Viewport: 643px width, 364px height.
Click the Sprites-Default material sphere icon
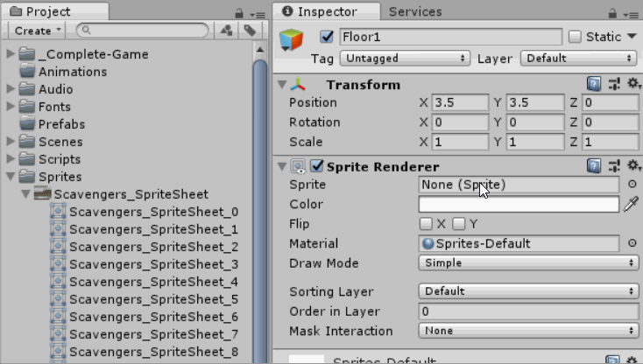pos(427,243)
